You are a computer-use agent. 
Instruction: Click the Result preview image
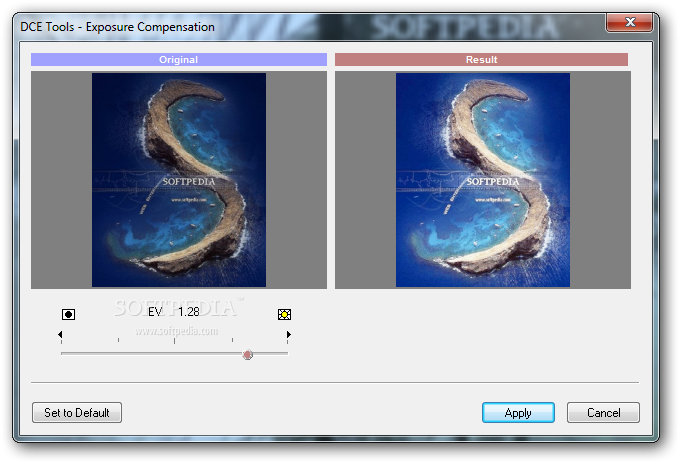[483, 180]
